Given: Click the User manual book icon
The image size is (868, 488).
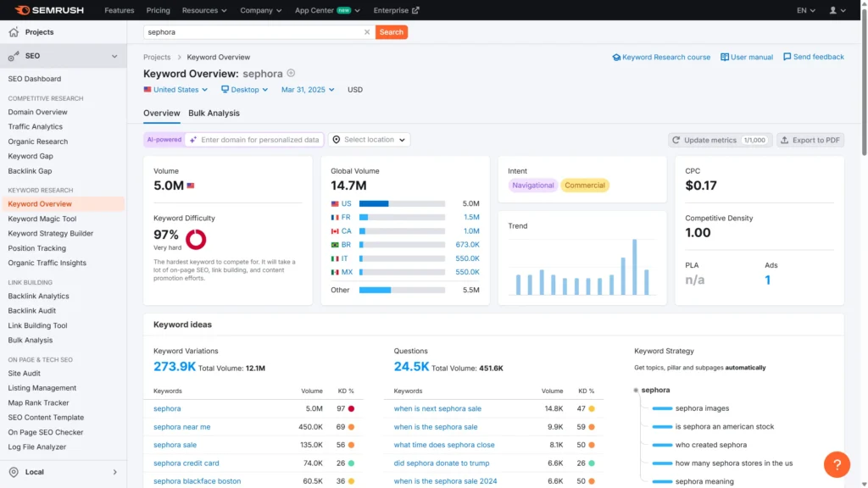Looking at the screenshot, I should click(x=725, y=57).
